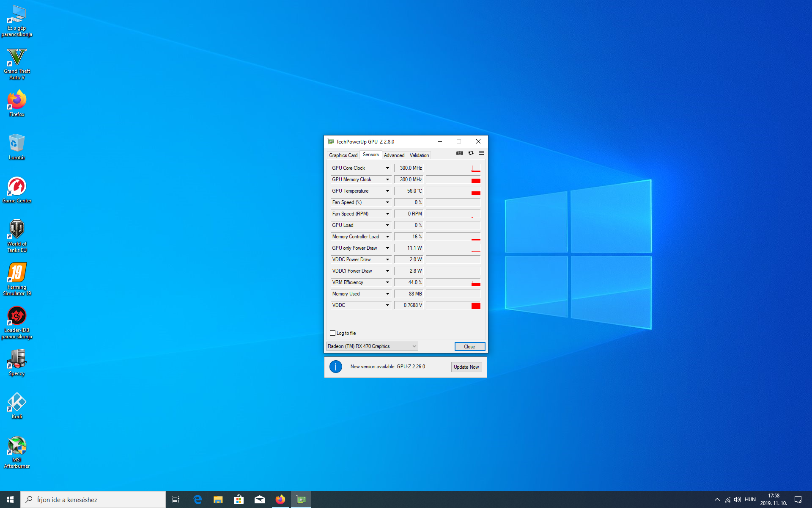This screenshot has width=812, height=508.
Task: Expand the GPU Temperature sensor dropdown arrow
Action: click(x=387, y=191)
